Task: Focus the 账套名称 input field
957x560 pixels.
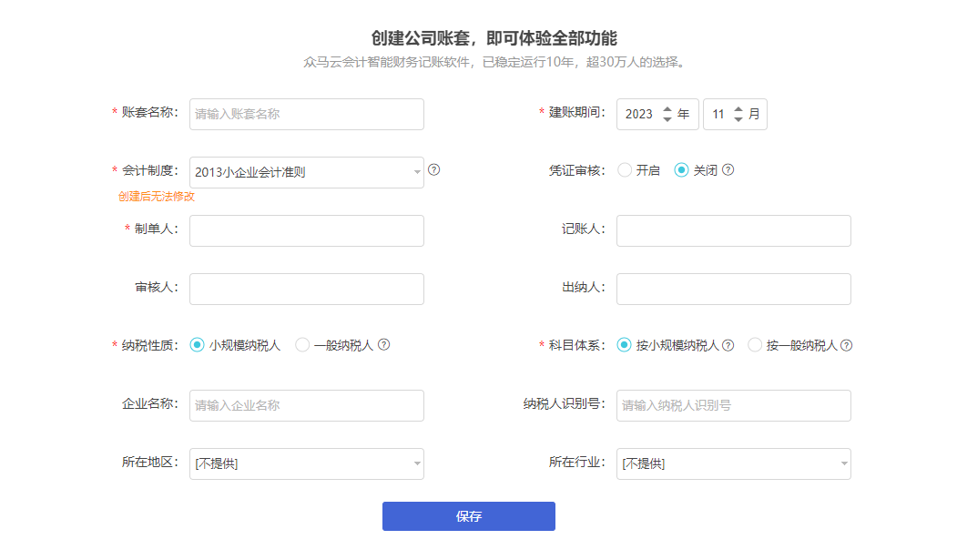Action: [x=306, y=114]
